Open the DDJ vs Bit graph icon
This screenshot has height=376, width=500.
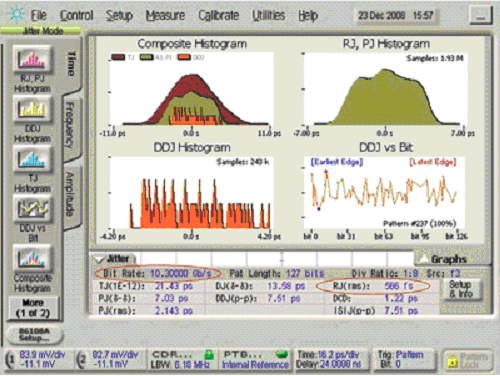[x=32, y=209]
